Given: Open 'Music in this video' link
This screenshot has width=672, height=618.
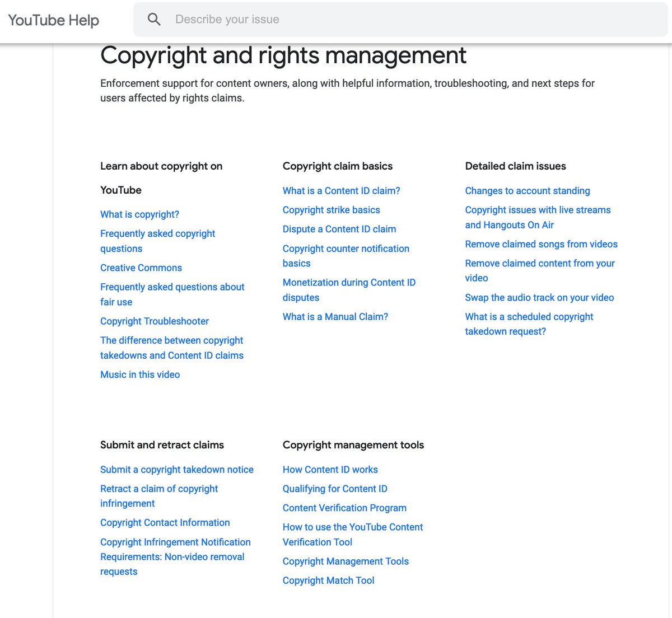Looking at the screenshot, I should point(140,374).
